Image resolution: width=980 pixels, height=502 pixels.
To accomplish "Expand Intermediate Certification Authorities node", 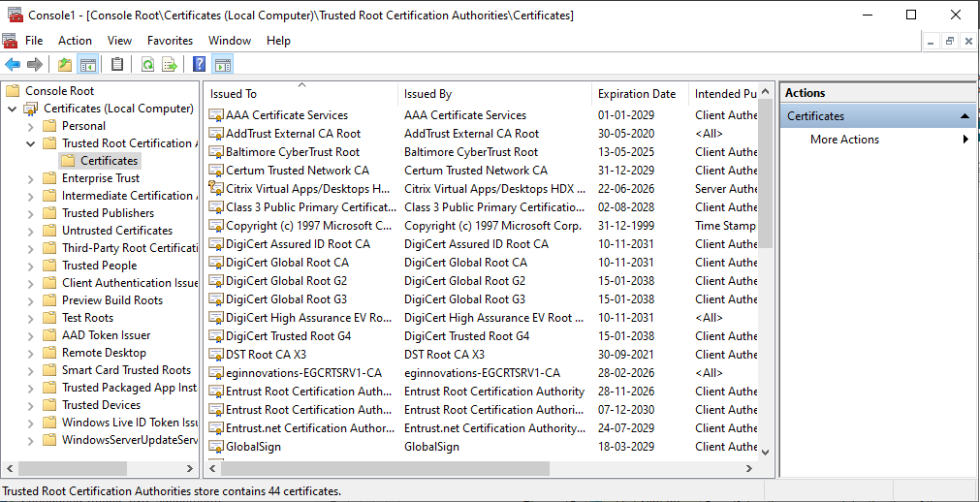I will point(31,196).
